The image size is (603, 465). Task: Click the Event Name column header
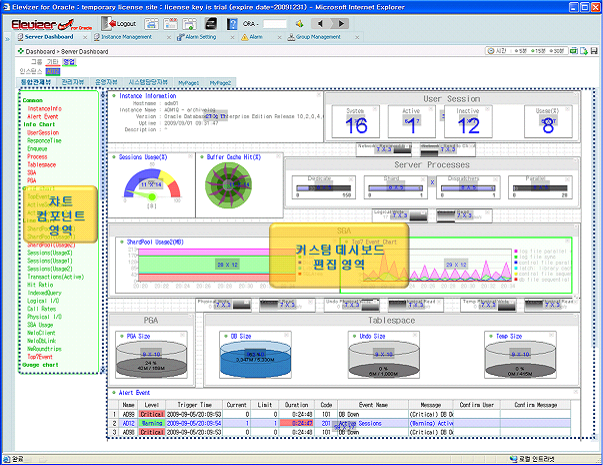[x=373, y=405]
